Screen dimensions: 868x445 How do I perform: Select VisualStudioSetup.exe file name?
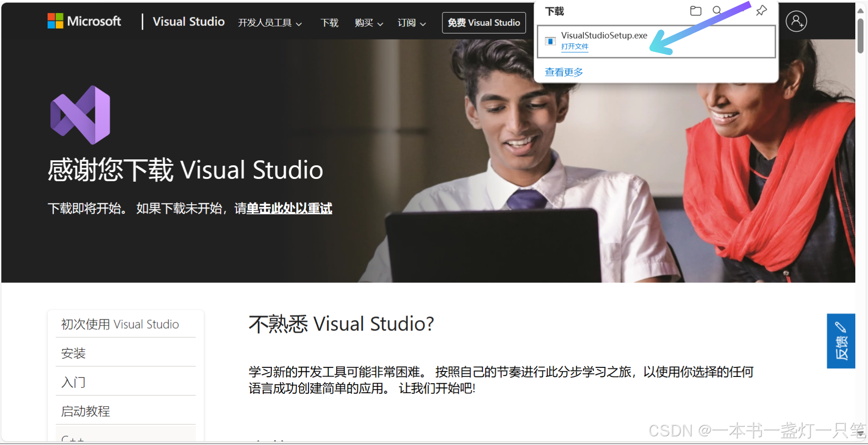point(604,35)
